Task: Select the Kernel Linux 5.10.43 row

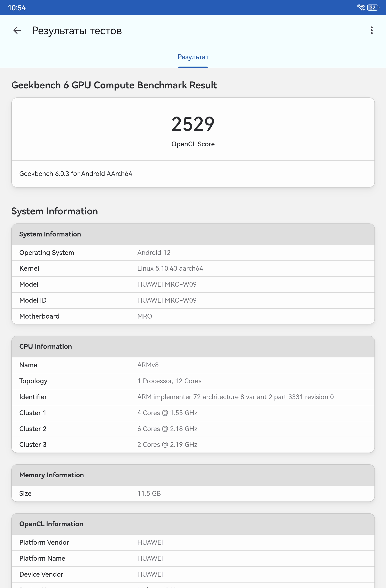Action: pos(193,269)
